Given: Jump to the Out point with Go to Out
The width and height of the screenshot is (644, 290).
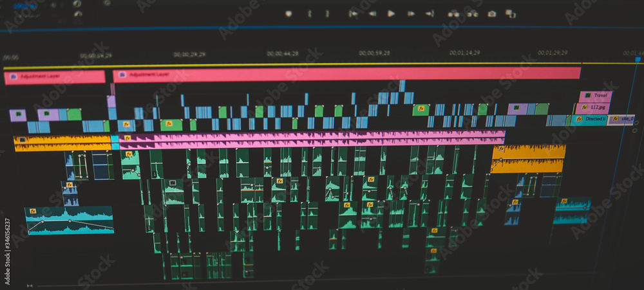Looking at the screenshot, I should (x=430, y=14).
